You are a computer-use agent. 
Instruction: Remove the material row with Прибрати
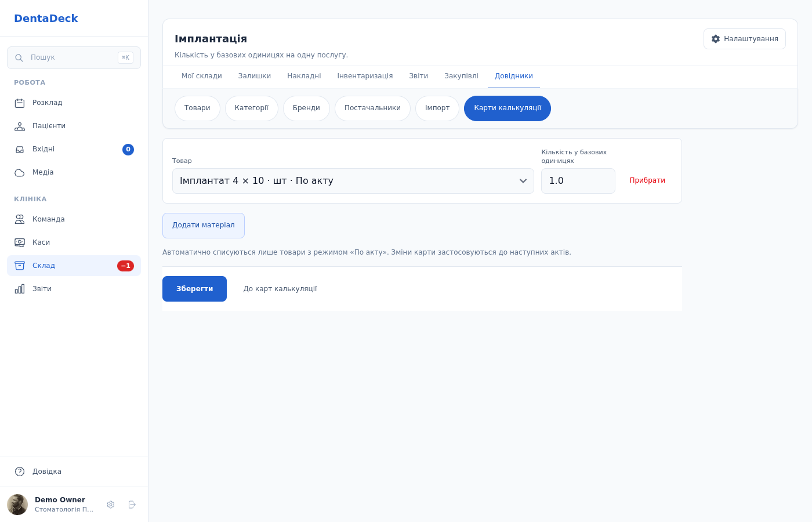tap(647, 181)
